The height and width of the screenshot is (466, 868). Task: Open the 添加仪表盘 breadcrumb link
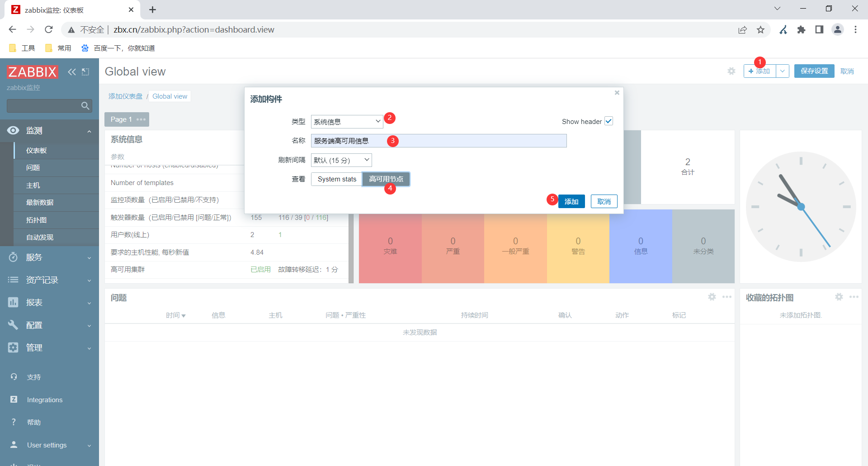pos(126,96)
